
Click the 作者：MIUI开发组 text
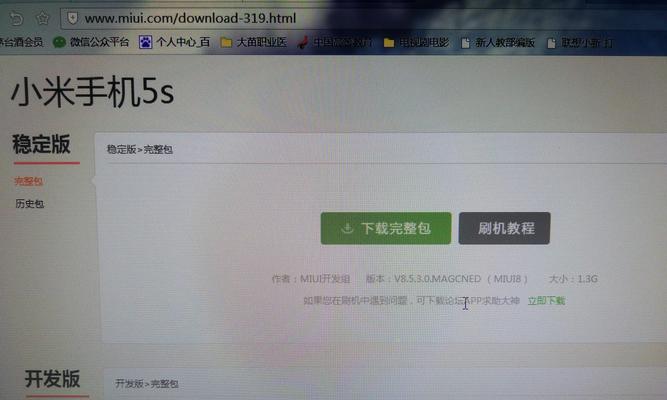pyautogui.click(x=311, y=279)
